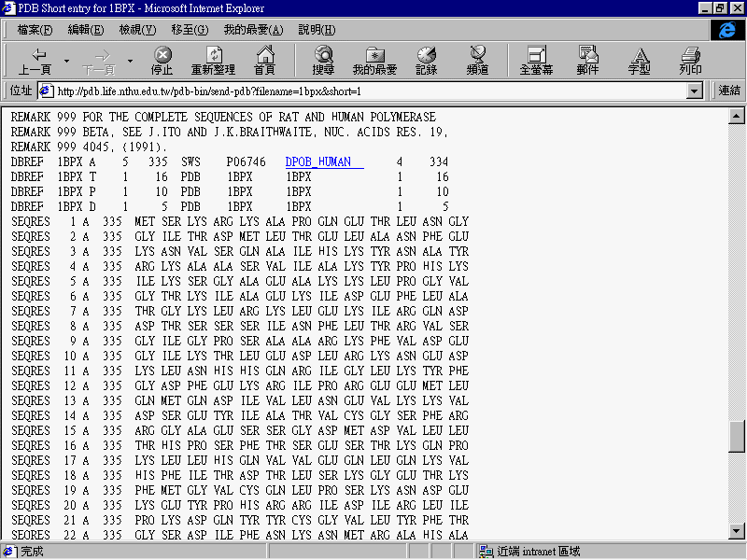Image resolution: width=747 pixels, height=560 pixels.
Task: Refresh the page with 重新整理 icon
Action: tap(213, 61)
